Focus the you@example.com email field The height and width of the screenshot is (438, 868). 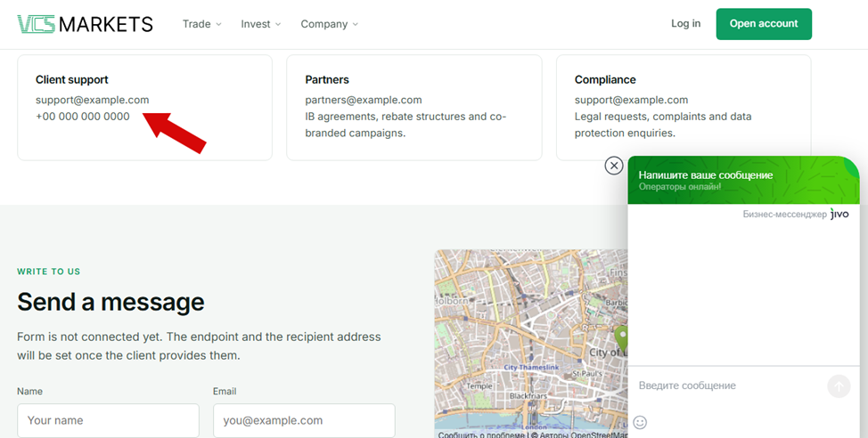pyautogui.click(x=304, y=420)
